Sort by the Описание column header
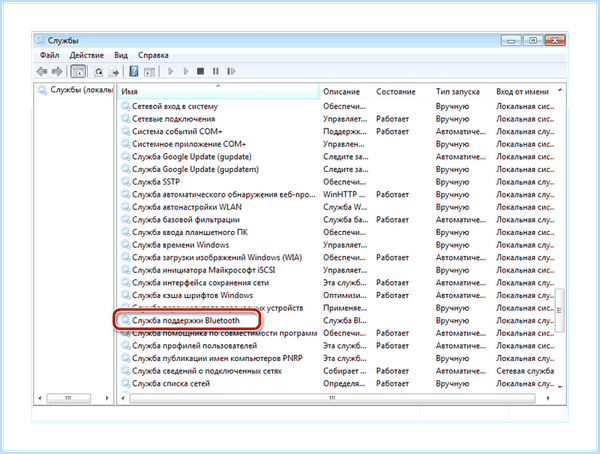Viewport: 600px width, 454px height. (x=341, y=91)
